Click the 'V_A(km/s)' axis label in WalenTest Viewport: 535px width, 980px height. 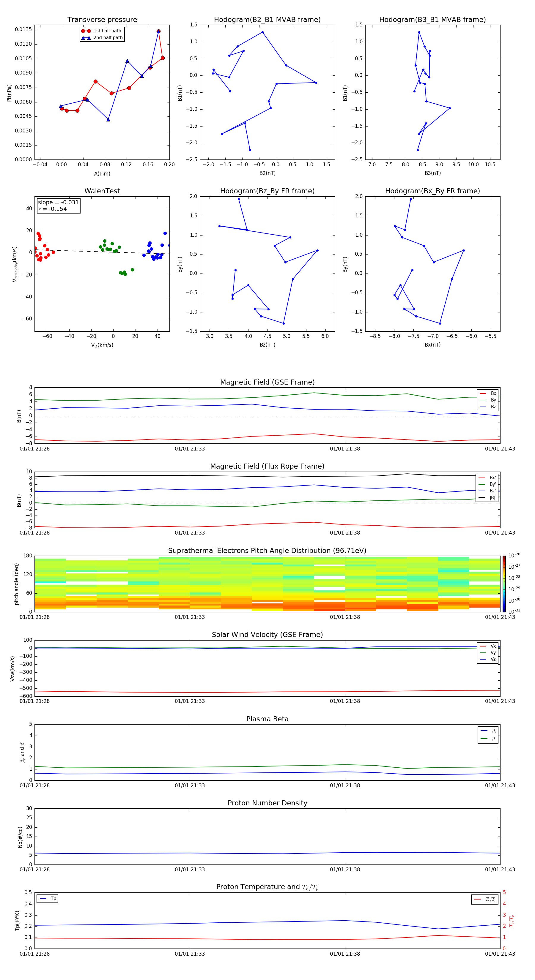tap(102, 345)
